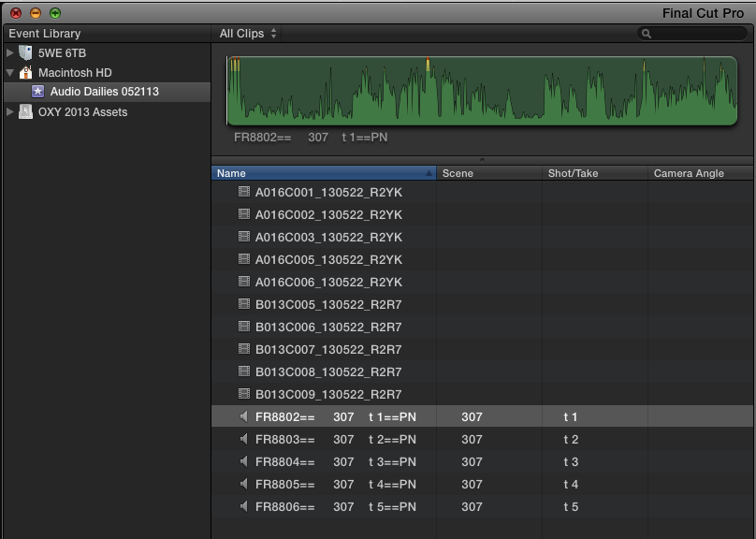Select audio clip FR8803== 307 t 2==PN
This screenshot has width=756, height=539.
coord(336,439)
